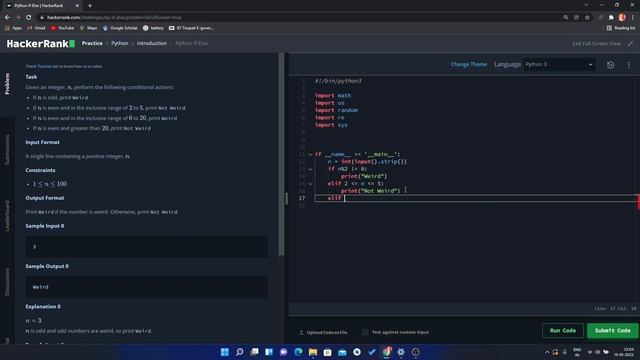Open the Python breadcrumb link

120,43
